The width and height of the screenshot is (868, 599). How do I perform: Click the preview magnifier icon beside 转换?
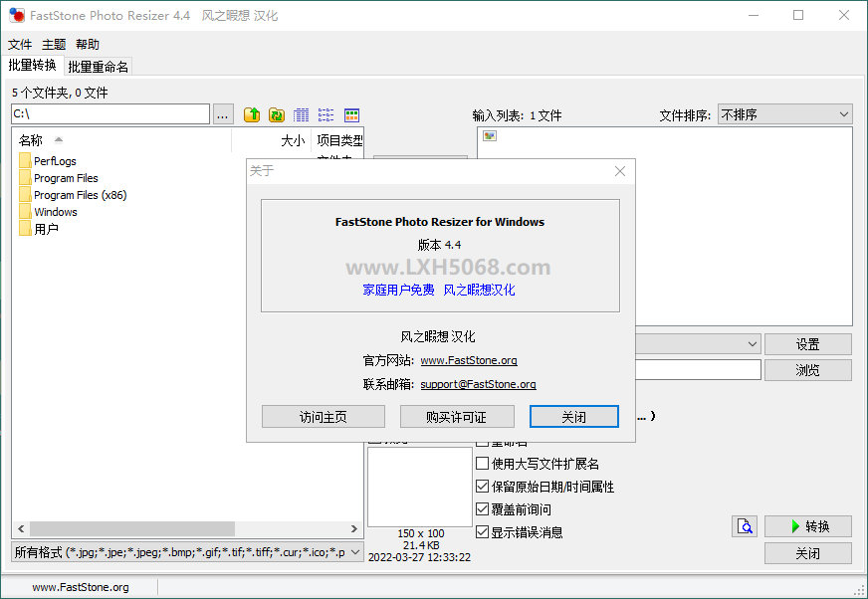(x=745, y=526)
